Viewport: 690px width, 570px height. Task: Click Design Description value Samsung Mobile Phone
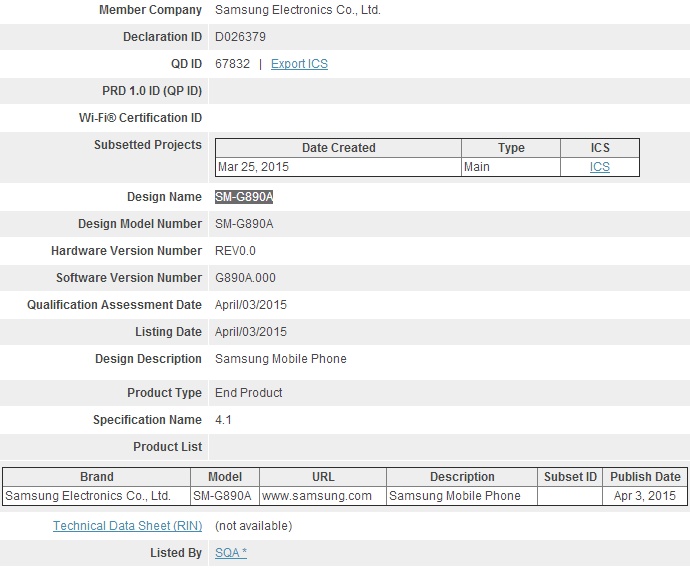click(281, 359)
